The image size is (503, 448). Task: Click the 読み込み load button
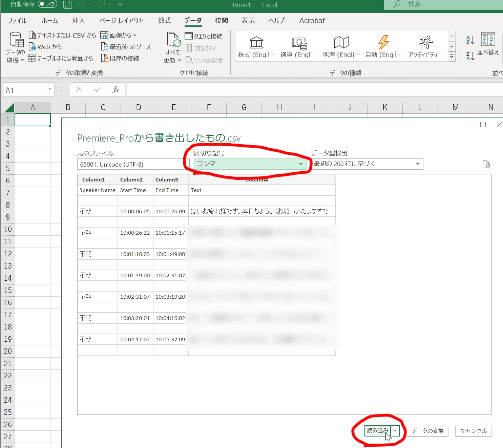377,431
